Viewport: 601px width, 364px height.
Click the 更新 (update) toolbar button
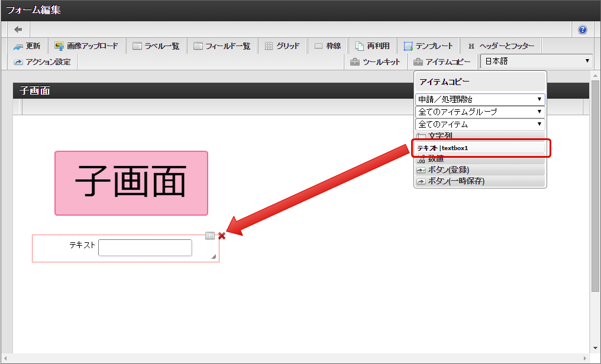[x=27, y=46]
